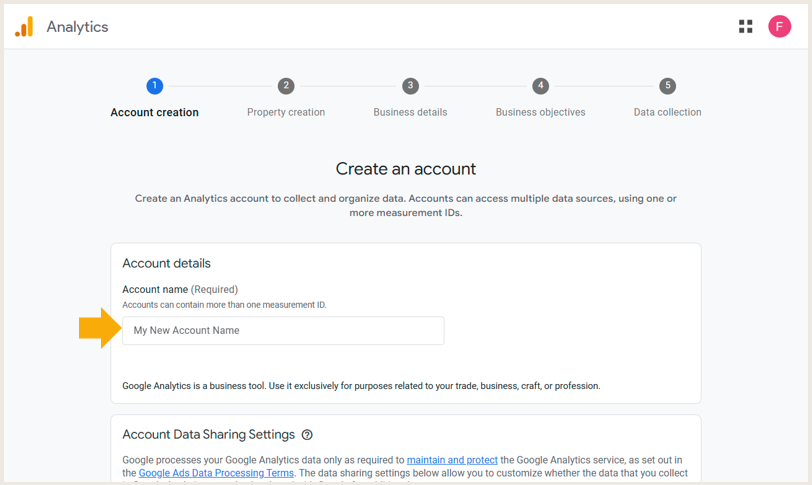Click the 'Create an account' heading
This screenshot has height=485, width=812.
click(x=405, y=169)
